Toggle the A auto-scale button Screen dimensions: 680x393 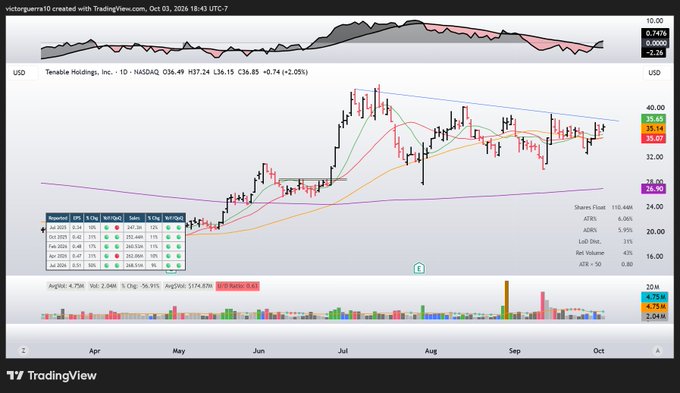[x=657, y=350]
